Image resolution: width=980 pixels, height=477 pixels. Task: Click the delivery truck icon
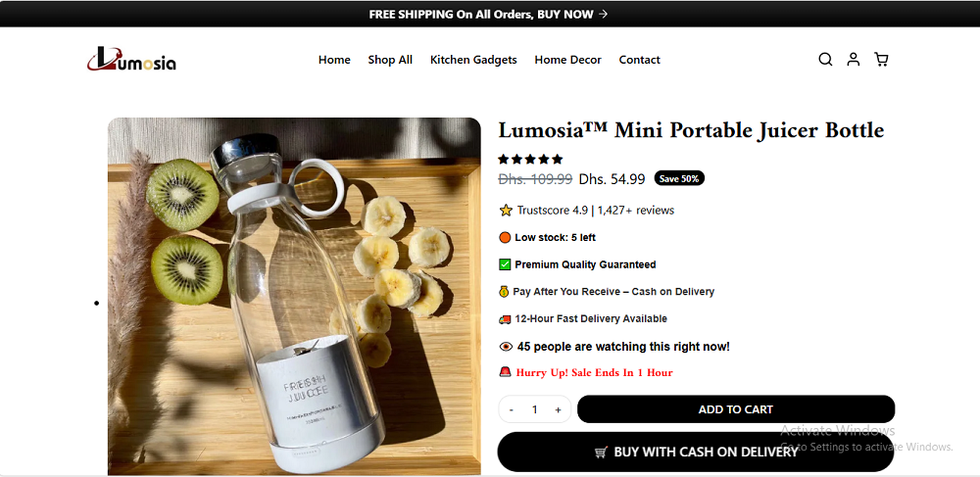pos(505,319)
